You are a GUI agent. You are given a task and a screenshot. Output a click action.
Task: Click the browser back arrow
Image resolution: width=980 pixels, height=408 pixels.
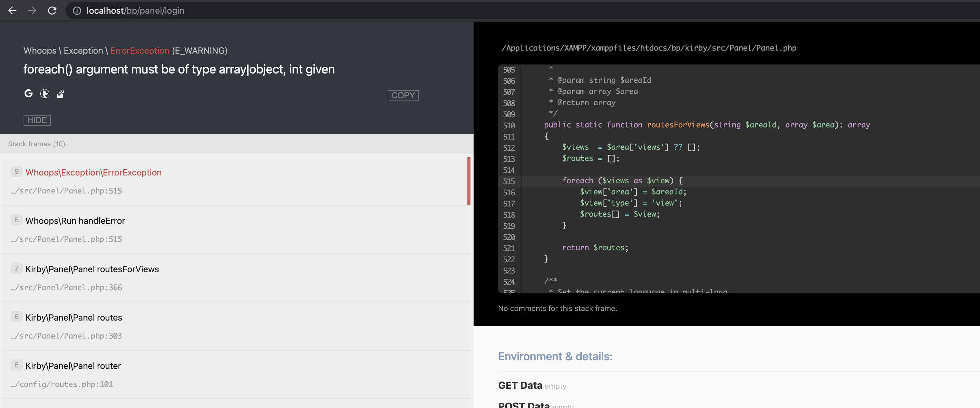(x=12, y=11)
